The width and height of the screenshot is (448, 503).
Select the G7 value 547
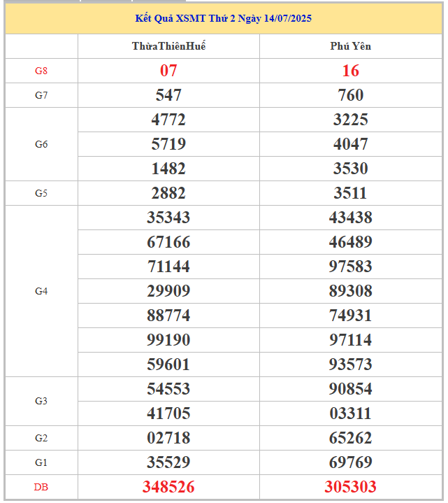coord(168,95)
